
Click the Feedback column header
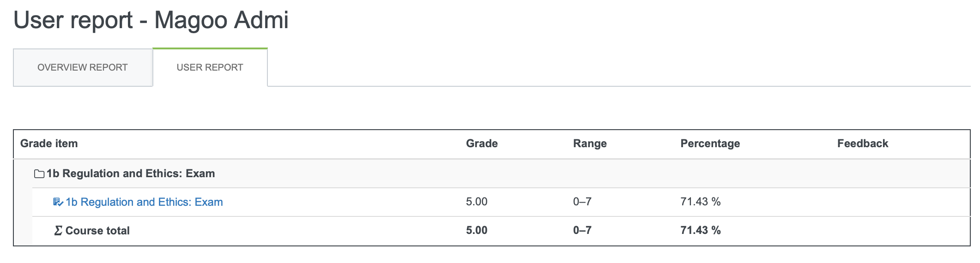coord(863,143)
